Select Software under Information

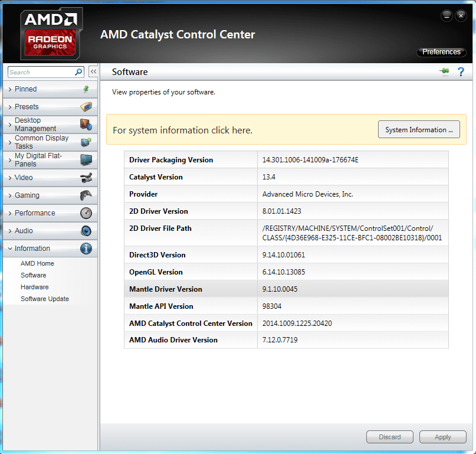pyautogui.click(x=34, y=275)
